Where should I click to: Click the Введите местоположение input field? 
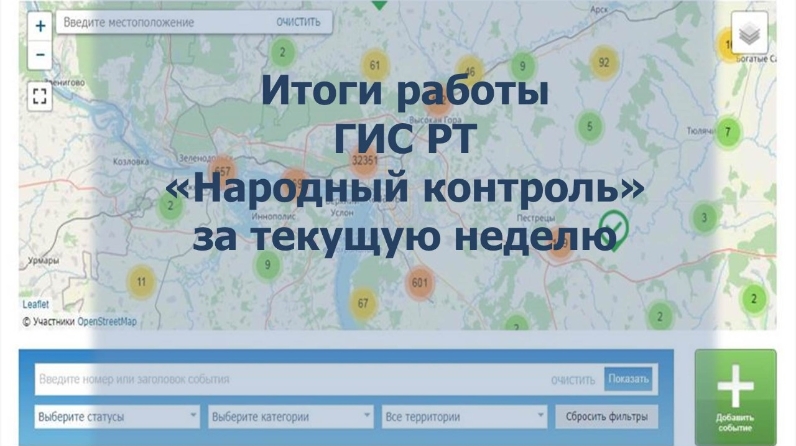160,22
